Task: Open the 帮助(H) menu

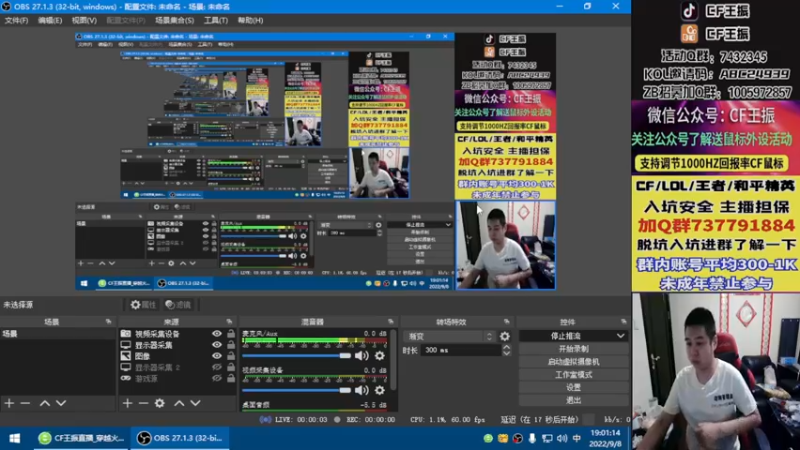Action: 251,20
